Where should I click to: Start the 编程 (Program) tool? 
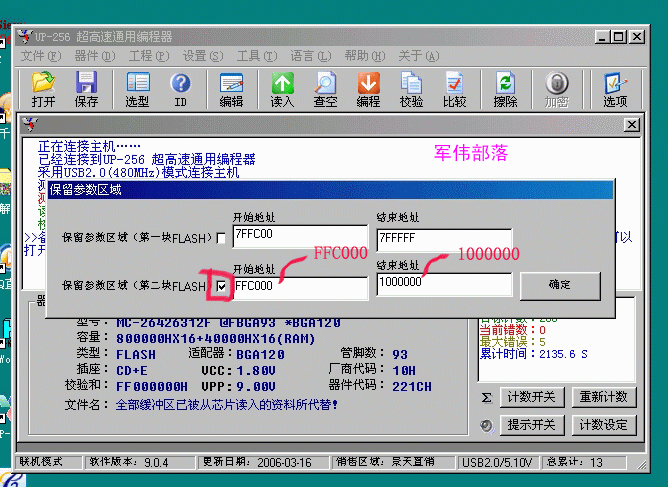click(369, 89)
